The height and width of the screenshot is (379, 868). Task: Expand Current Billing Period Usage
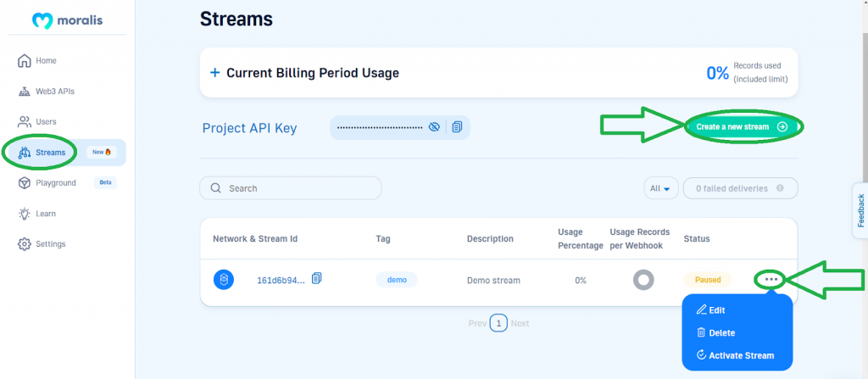click(x=215, y=73)
